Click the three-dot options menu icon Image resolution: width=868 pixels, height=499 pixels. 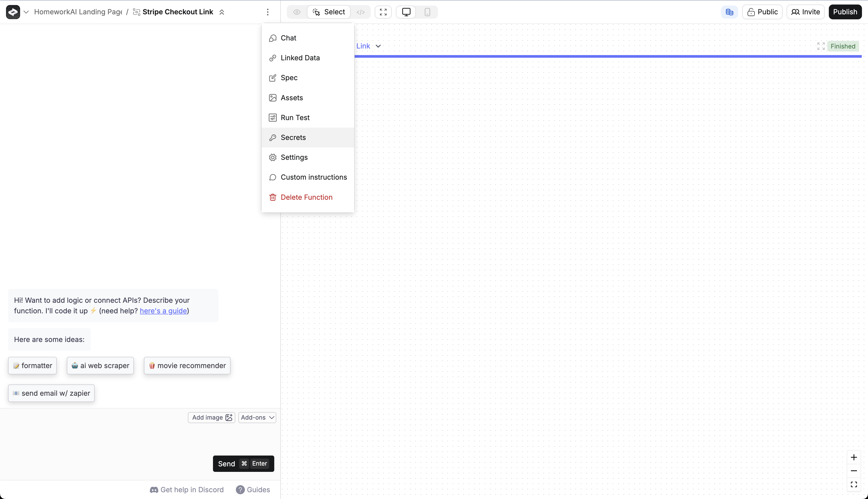267,12
